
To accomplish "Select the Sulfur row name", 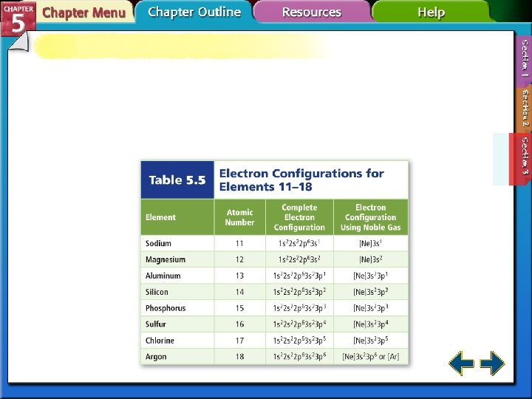I will click(x=156, y=324).
